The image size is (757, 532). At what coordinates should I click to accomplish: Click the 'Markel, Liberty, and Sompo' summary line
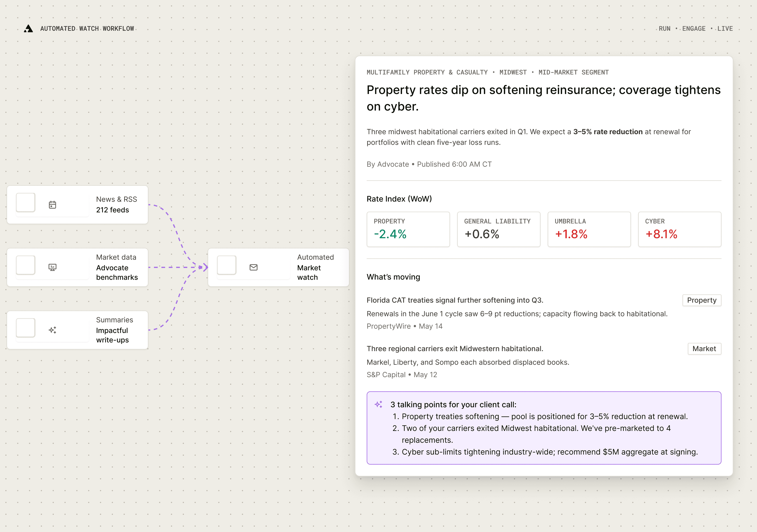pyautogui.click(x=468, y=362)
